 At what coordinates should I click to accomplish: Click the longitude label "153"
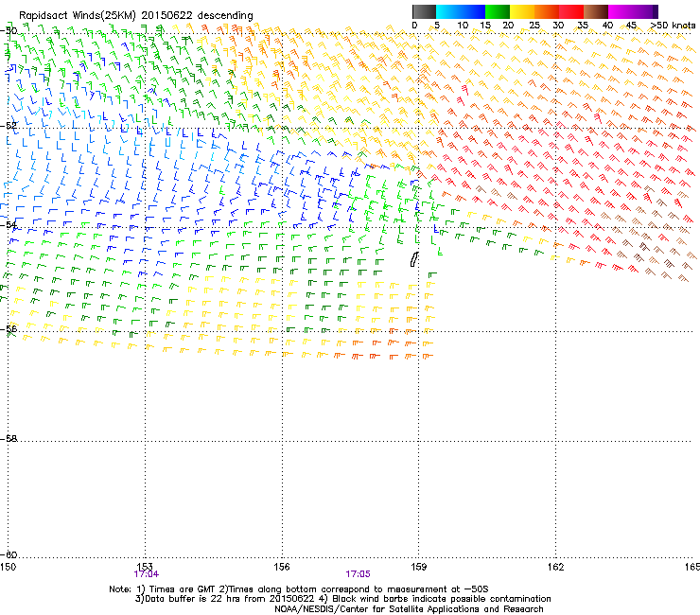(x=145, y=567)
